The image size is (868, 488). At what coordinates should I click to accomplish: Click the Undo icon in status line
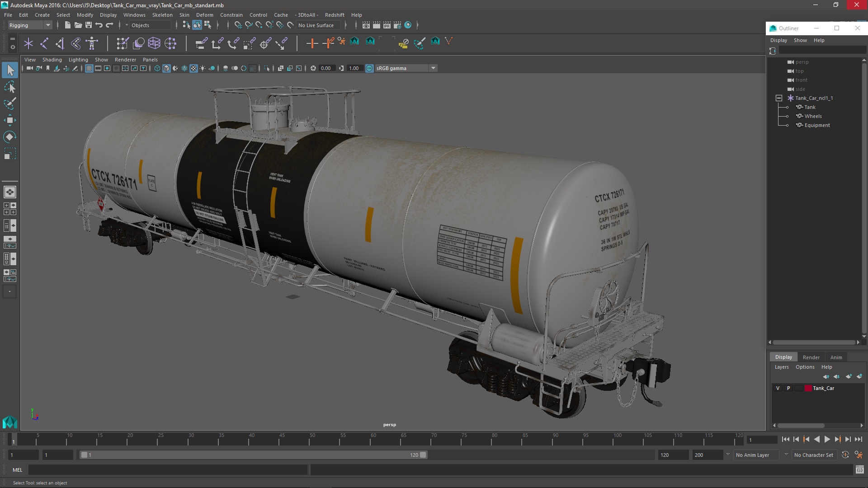(x=99, y=25)
